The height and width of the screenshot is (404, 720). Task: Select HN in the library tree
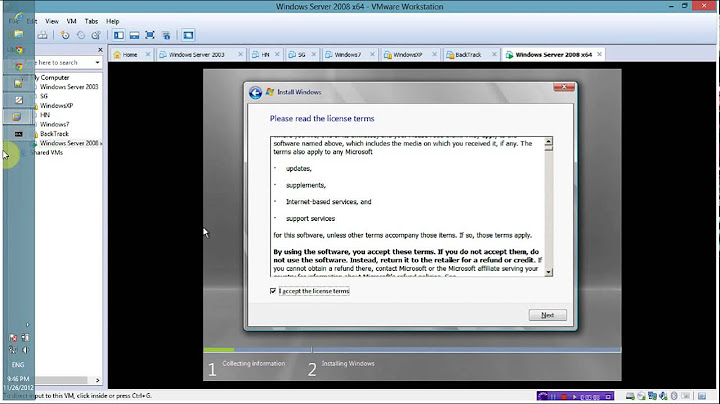(x=45, y=115)
